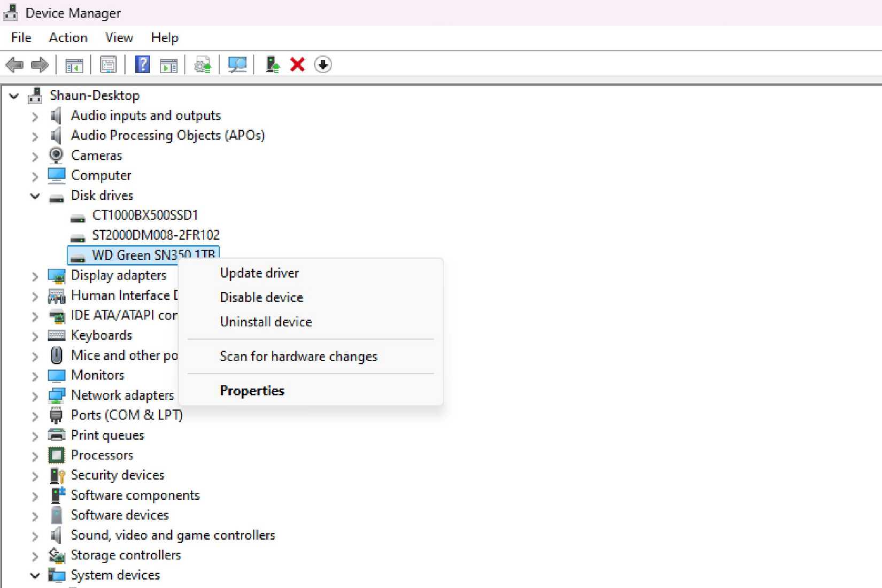Toggle the Show/Hide Console Tree toolbar icon

75,64
